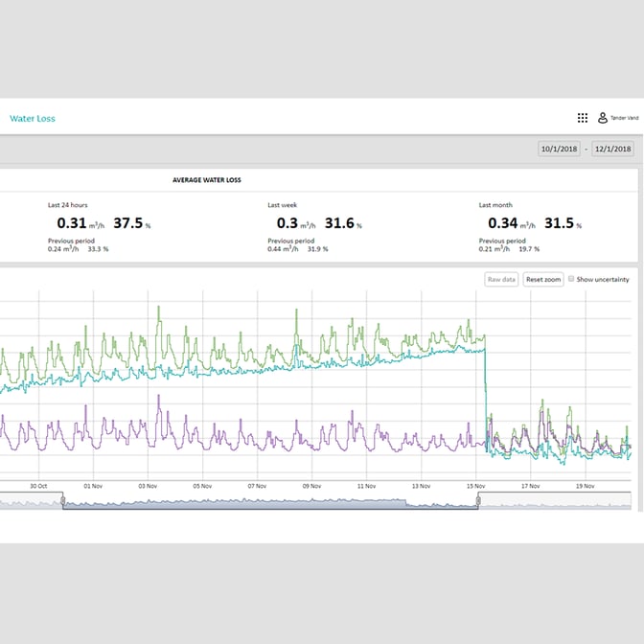Viewport: 644px width, 644px height.
Task: Open the apps grid menu icon
Action: click(x=582, y=118)
